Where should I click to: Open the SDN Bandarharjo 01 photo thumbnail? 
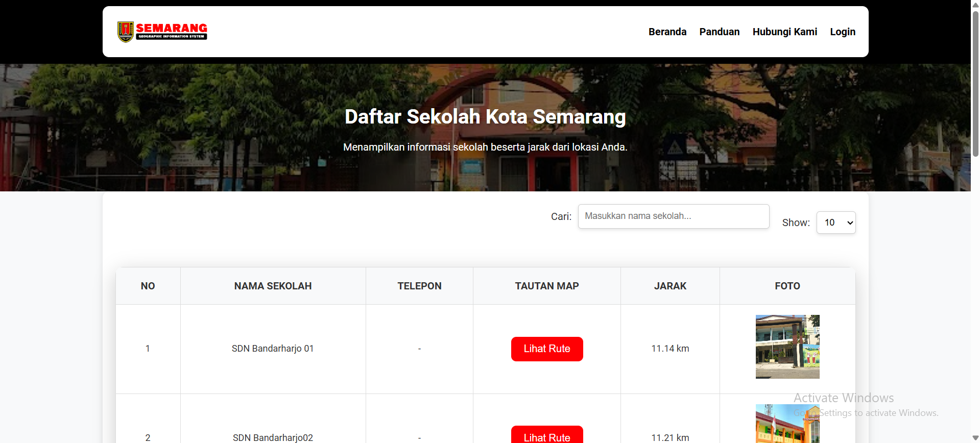[787, 347]
